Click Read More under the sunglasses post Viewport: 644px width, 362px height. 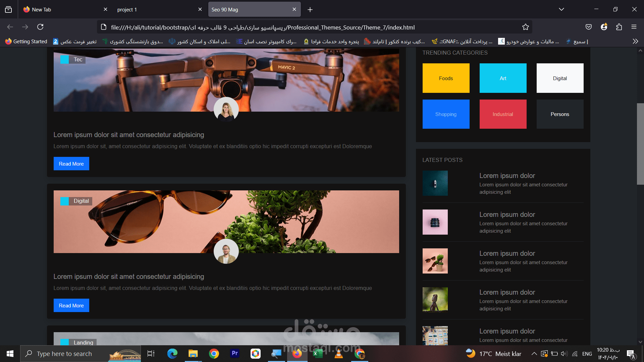[71, 305]
